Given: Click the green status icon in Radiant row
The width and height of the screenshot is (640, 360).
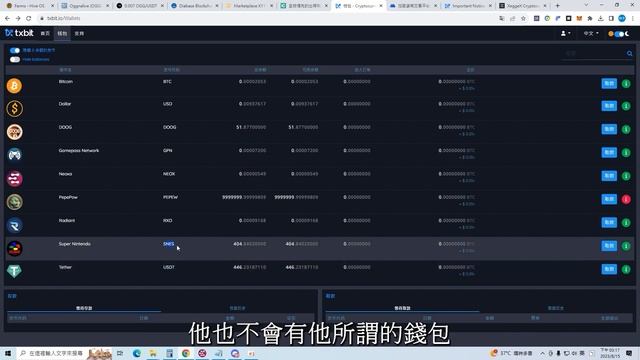Looking at the screenshot, I should coord(626,222).
